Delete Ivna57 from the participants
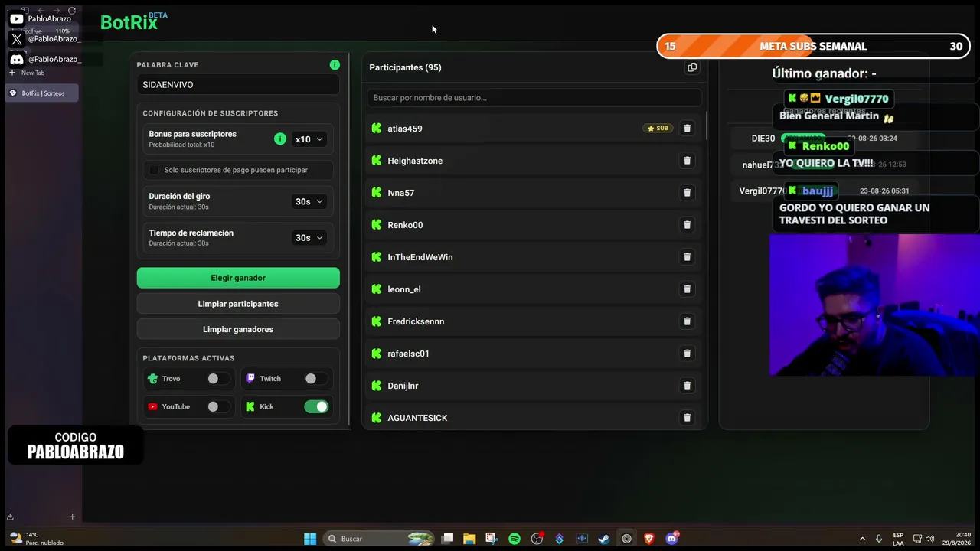The image size is (980, 551). pyautogui.click(x=687, y=193)
